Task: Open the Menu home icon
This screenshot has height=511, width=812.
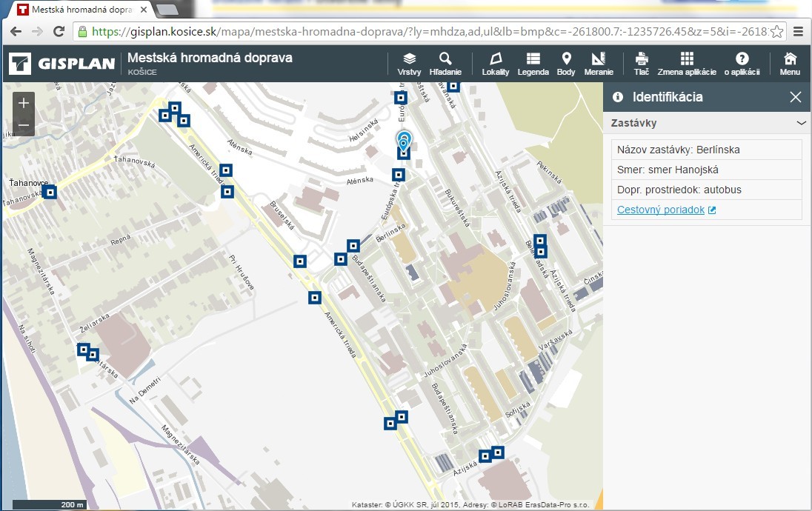Action: (790, 64)
